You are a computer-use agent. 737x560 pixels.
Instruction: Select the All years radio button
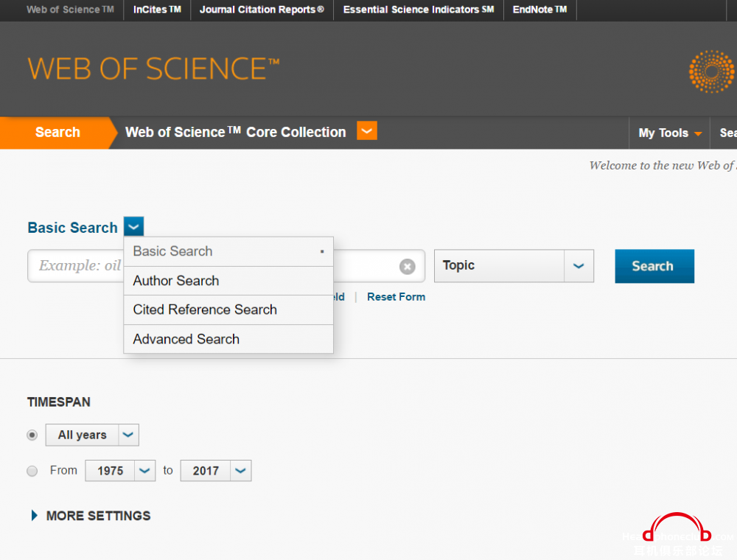(x=32, y=435)
